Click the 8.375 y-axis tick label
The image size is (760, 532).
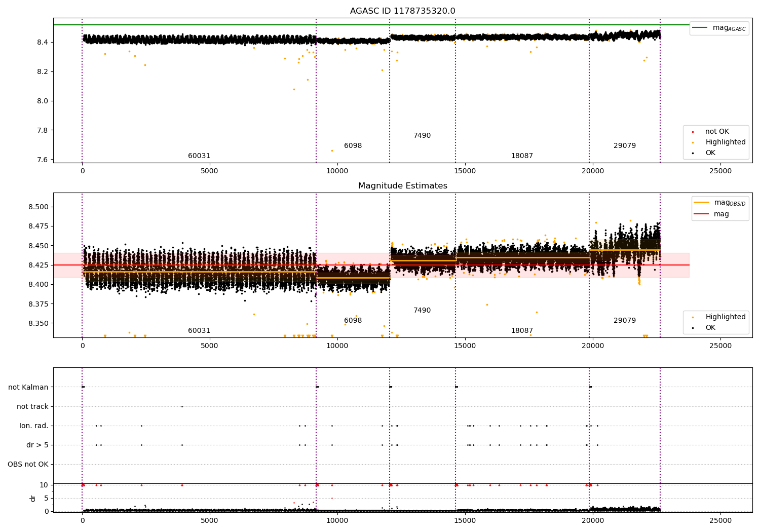[39, 304]
